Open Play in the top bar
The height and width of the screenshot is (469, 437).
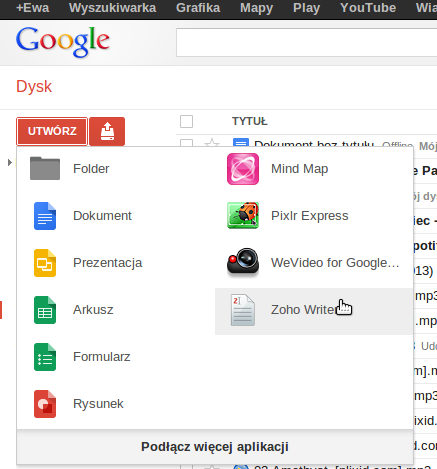(306, 8)
